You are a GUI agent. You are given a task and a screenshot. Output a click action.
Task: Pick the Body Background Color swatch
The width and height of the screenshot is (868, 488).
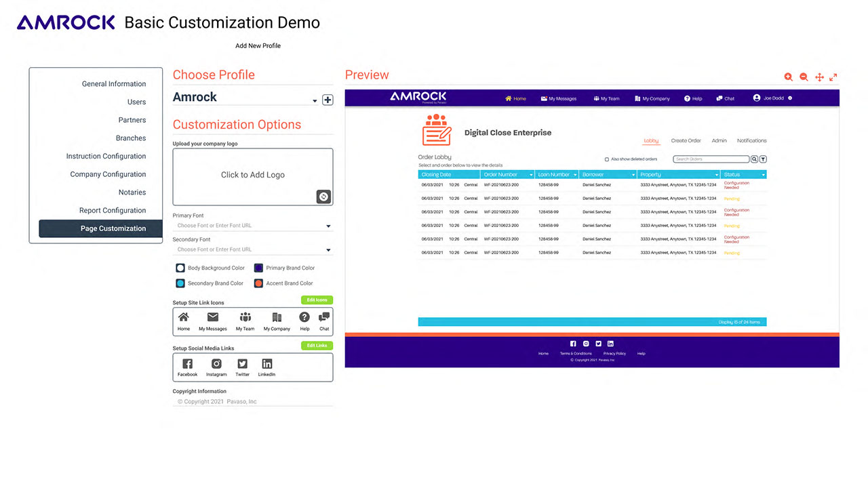pyautogui.click(x=180, y=268)
